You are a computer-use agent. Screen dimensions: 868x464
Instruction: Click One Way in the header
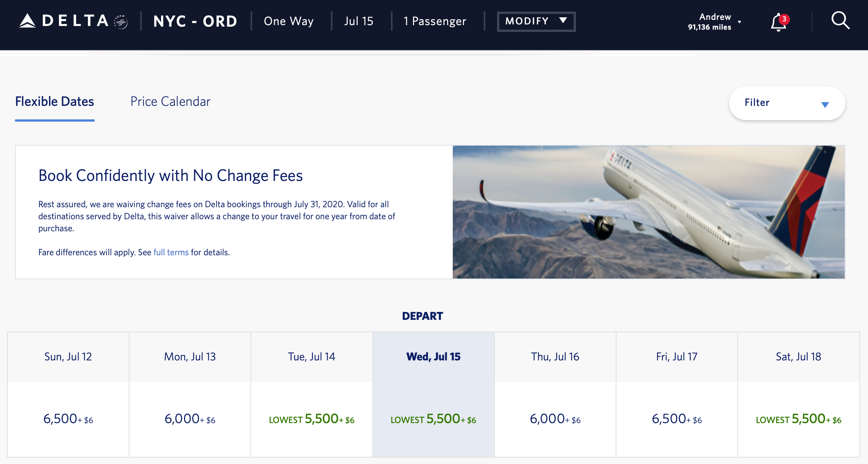288,21
